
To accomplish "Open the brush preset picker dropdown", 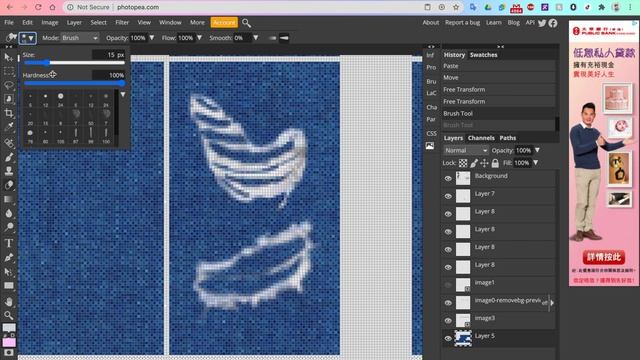I will coord(27,38).
